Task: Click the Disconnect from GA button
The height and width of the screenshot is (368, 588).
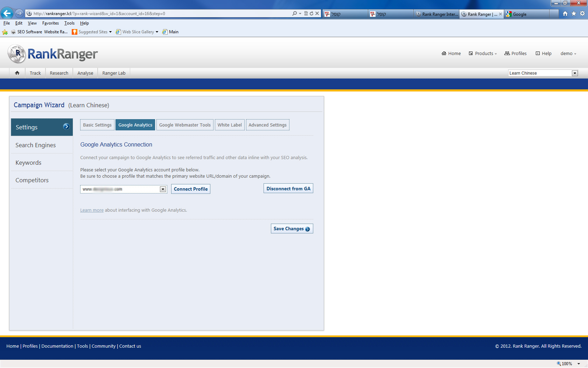Action: coord(288,189)
